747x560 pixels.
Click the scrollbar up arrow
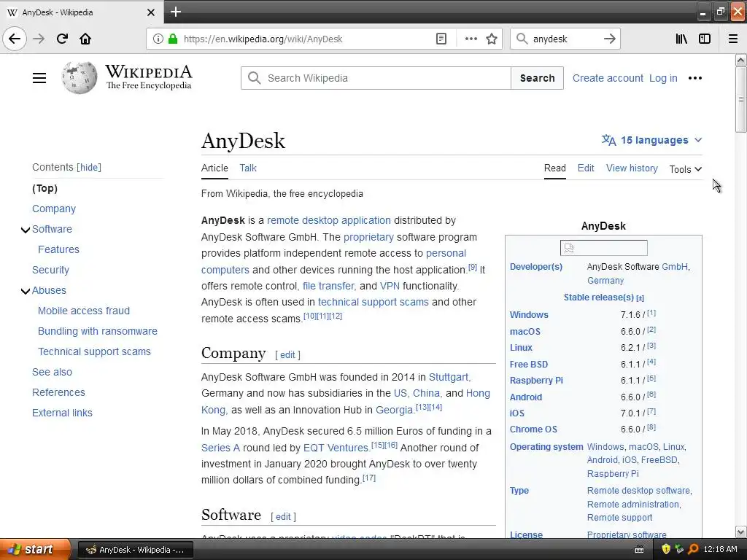[x=740, y=60]
